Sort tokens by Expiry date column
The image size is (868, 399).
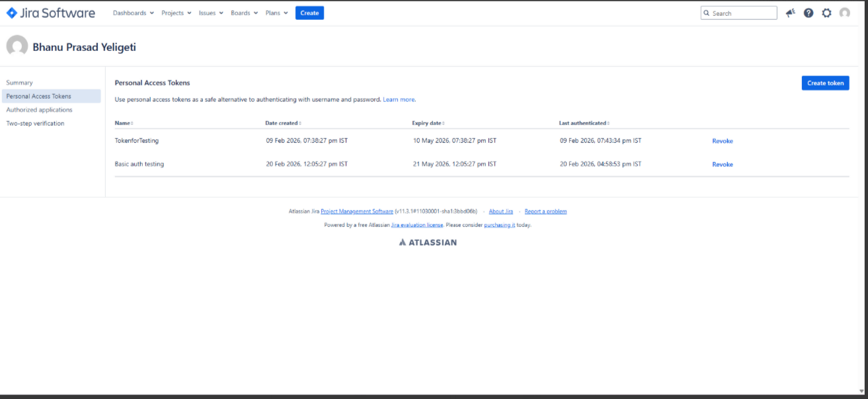click(x=428, y=123)
